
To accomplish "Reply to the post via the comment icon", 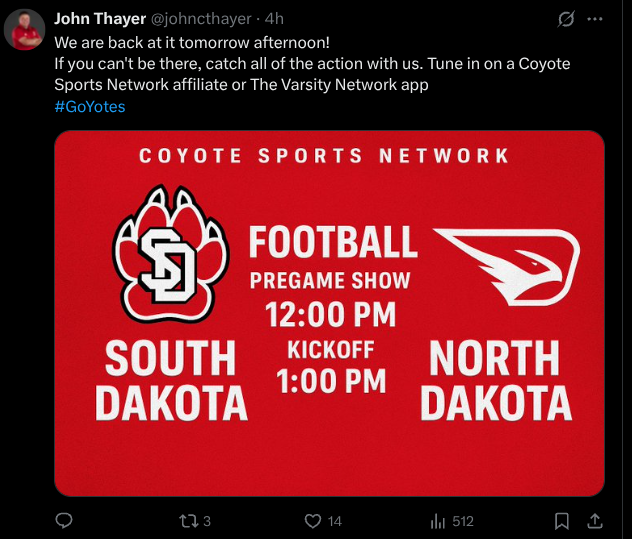I will 64,521.
